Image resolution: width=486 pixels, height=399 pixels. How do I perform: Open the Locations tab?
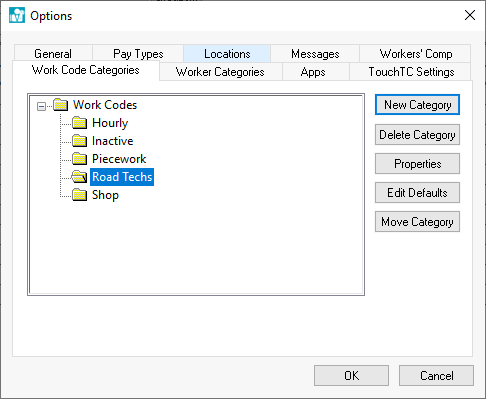[227, 54]
